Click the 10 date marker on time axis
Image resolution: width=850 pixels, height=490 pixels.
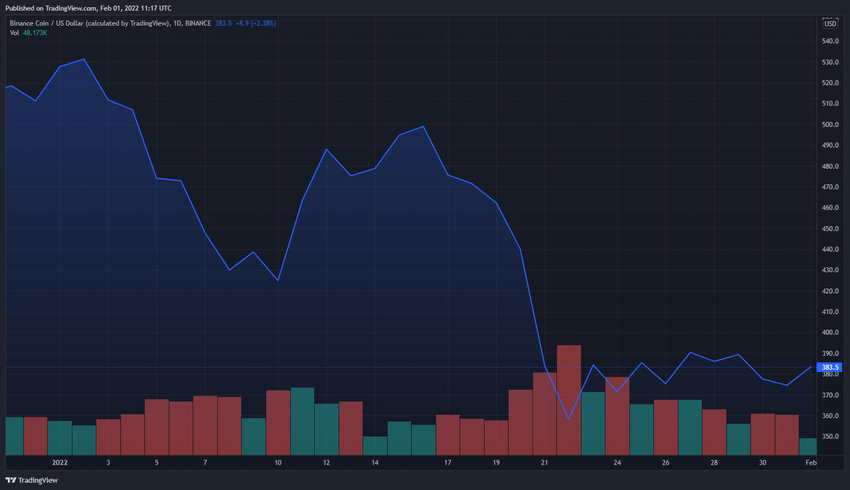278,463
